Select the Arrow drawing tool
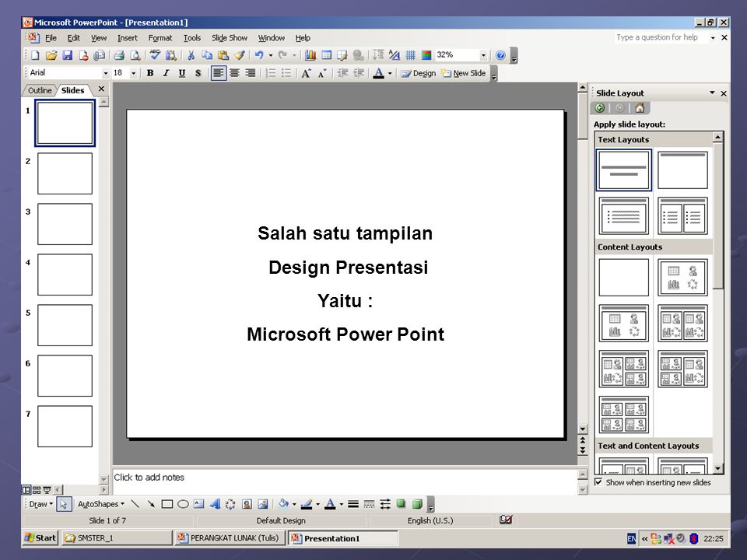The image size is (747, 560). [x=151, y=504]
